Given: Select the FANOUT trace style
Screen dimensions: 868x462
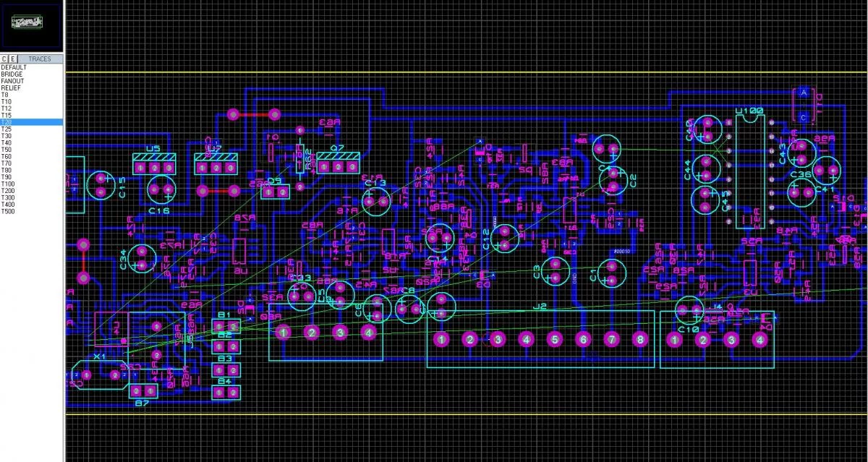Looking at the screenshot, I should tap(32, 81).
